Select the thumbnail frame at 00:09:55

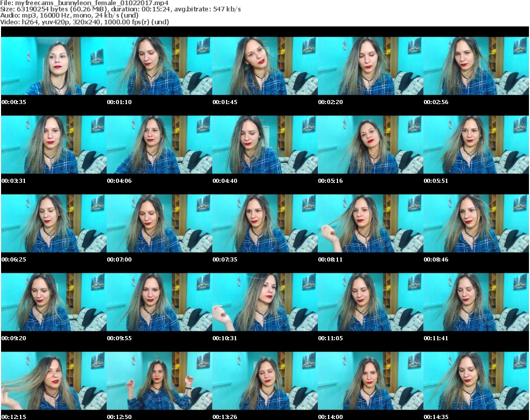click(x=159, y=302)
